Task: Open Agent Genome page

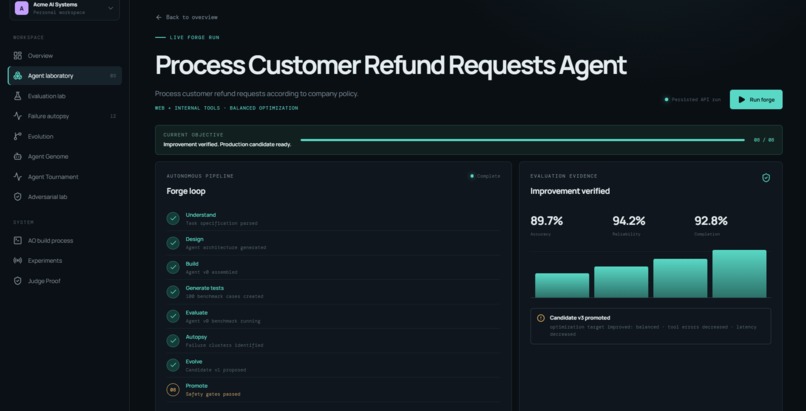Action: pyautogui.click(x=65, y=157)
